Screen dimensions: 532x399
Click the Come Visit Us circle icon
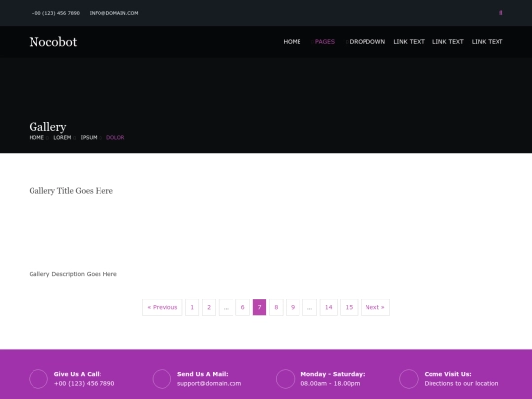(x=409, y=379)
